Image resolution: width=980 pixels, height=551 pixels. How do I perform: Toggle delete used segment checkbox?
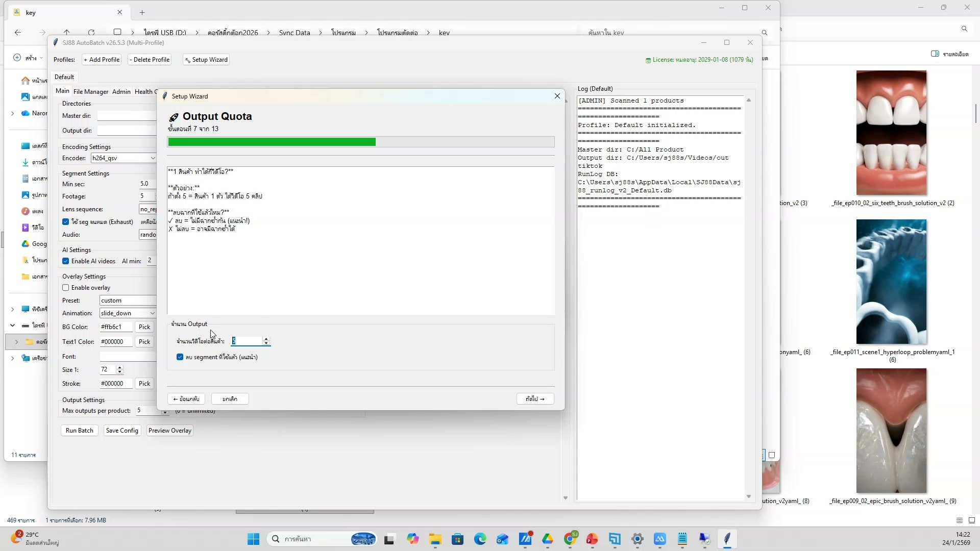coord(180,357)
